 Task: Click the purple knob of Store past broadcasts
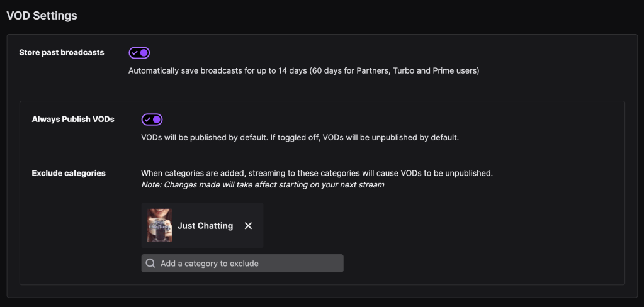pyautogui.click(x=144, y=53)
